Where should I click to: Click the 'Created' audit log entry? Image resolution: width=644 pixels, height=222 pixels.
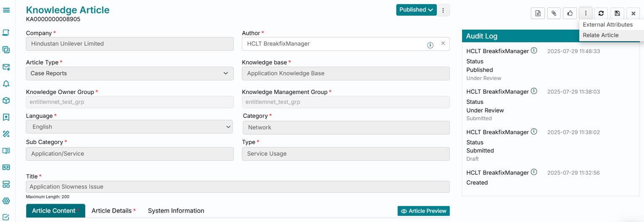(477, 183)
